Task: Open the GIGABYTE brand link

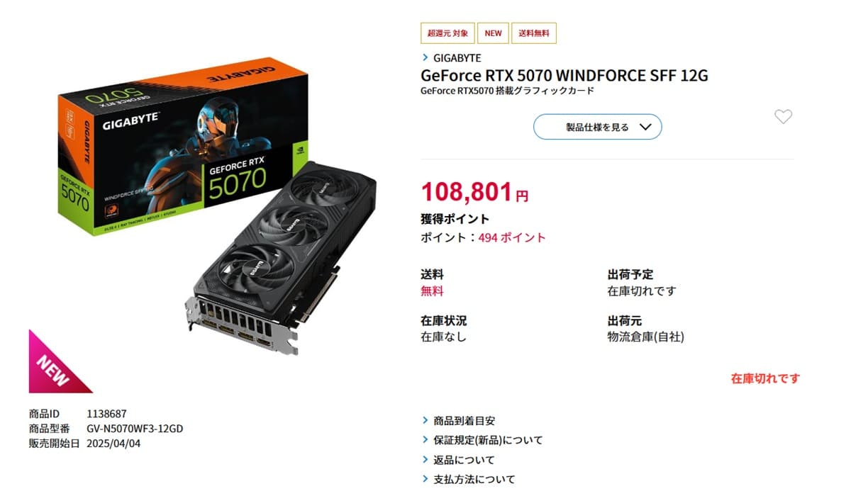Action: [x=457, y=58]
